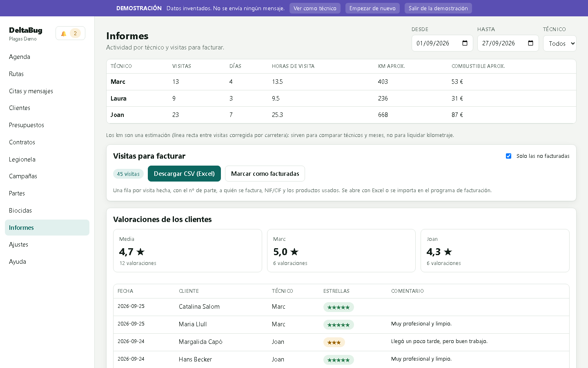
Task: Select Partes in the sidebar
Action: tap(47, 193)
